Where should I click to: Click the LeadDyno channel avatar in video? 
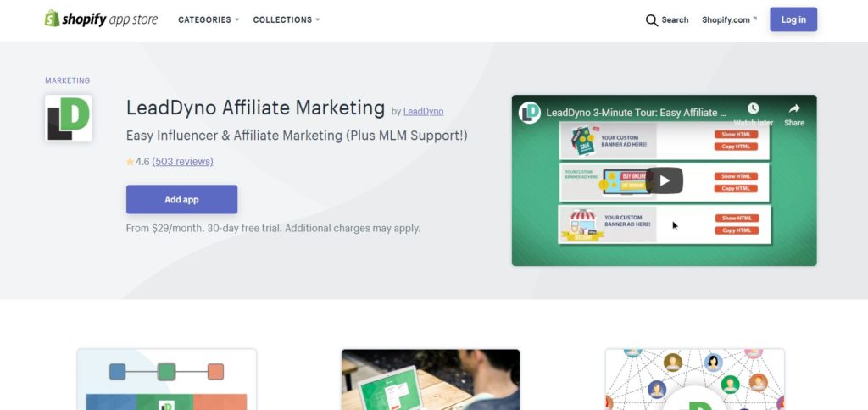(530, 113)
